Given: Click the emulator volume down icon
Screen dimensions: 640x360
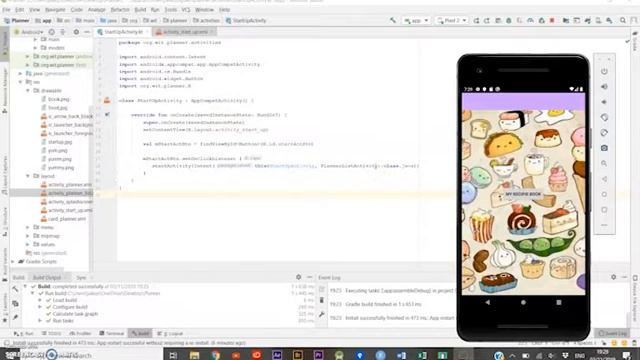Looking at the screenshot, I should click(x=604, y=102).
